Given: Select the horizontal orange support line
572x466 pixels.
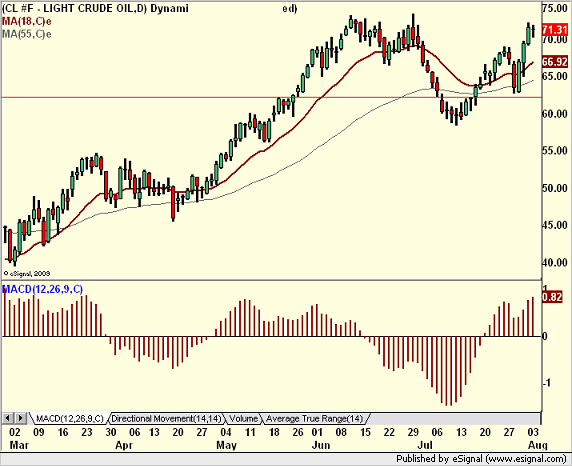Looking at the screenshot, I should coord(271,97).
